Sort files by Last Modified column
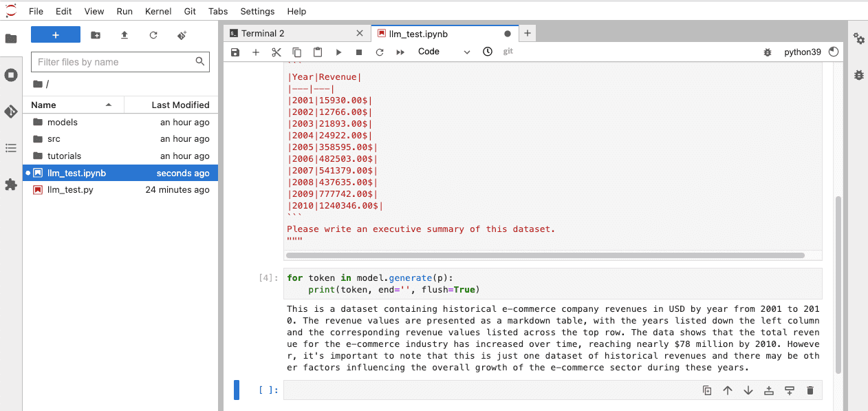Screen dimensions: 868x411 click(x=171, y=105)
